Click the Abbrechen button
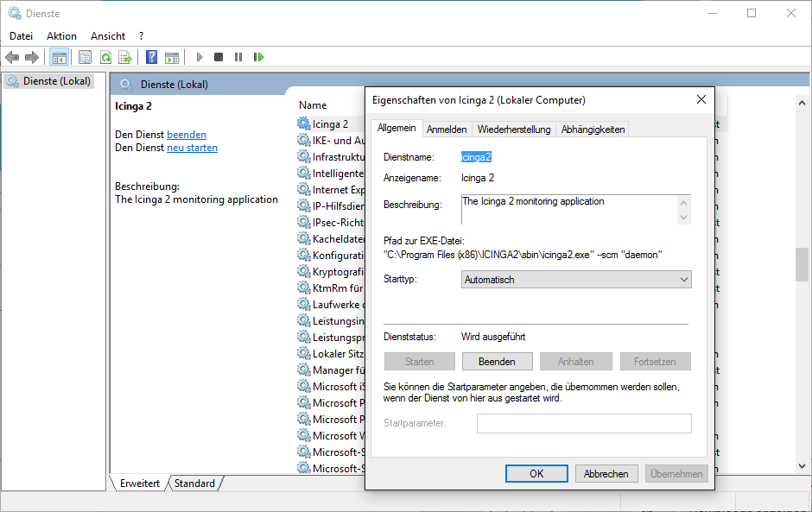 (x=606, y=474)
